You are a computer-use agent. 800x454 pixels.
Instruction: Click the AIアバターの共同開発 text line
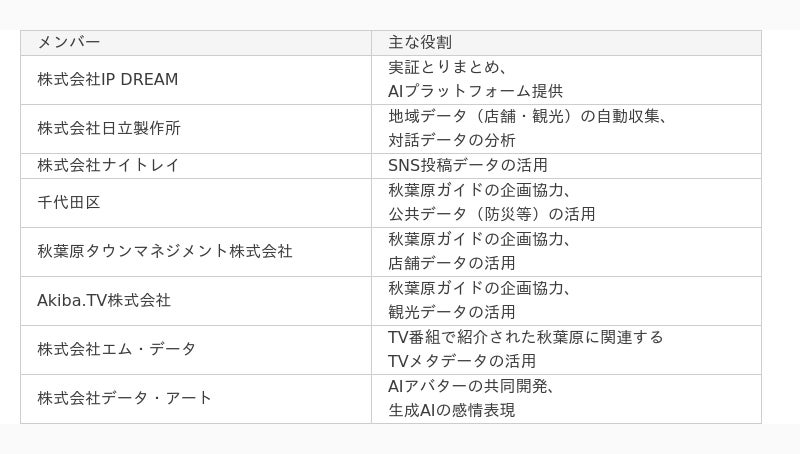[x=471, y=386]
